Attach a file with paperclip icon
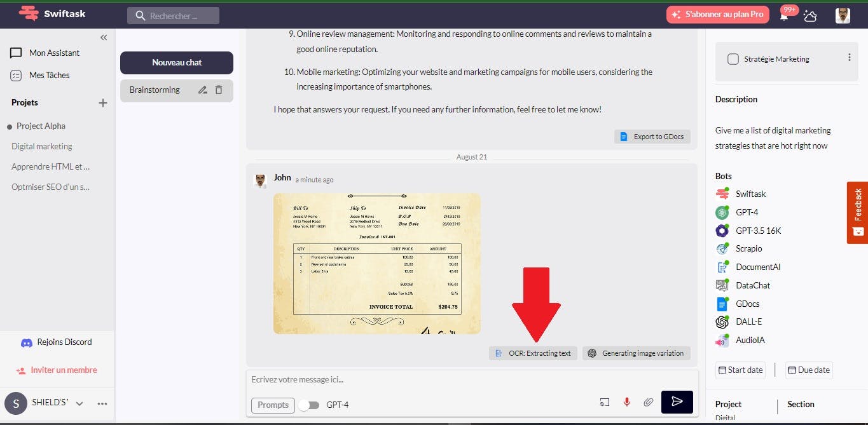 (x=648, y=402)
